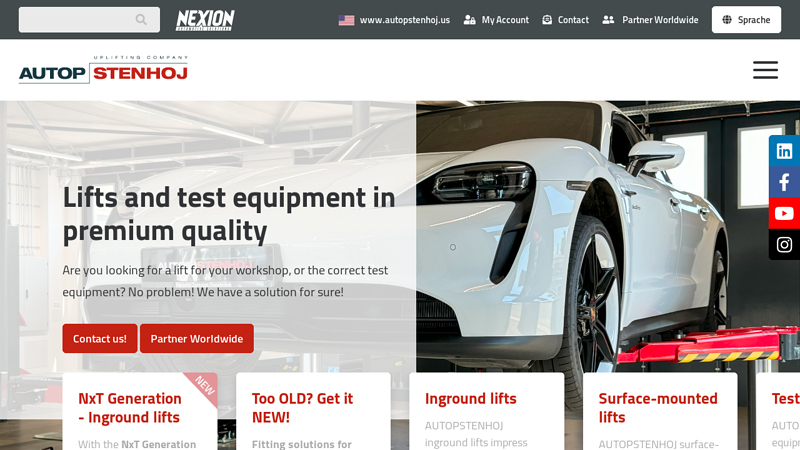Open the Surface-mounted lifts card
Image resolution: width=800 pixels, height=450 pixels.
(658, 408)
